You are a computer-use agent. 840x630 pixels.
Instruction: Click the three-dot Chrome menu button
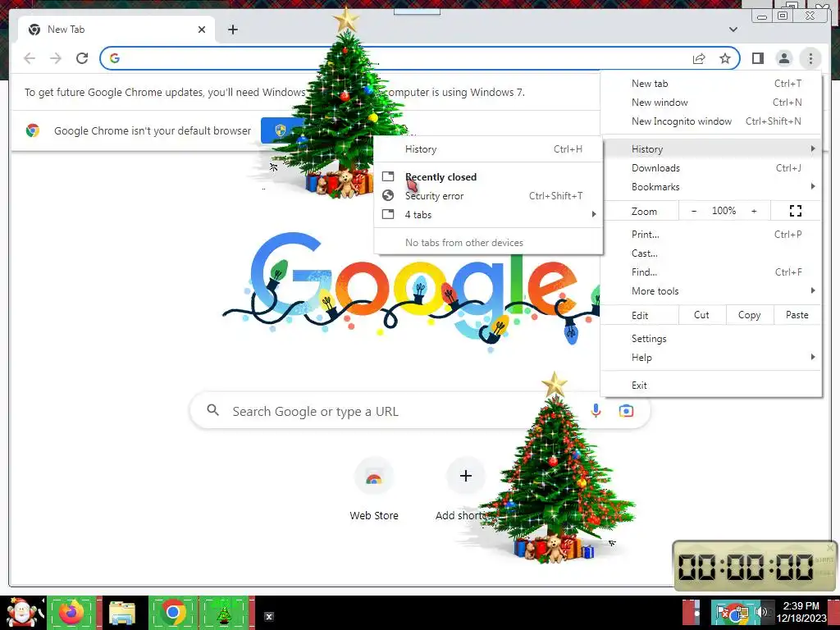[x=810, y=58]
